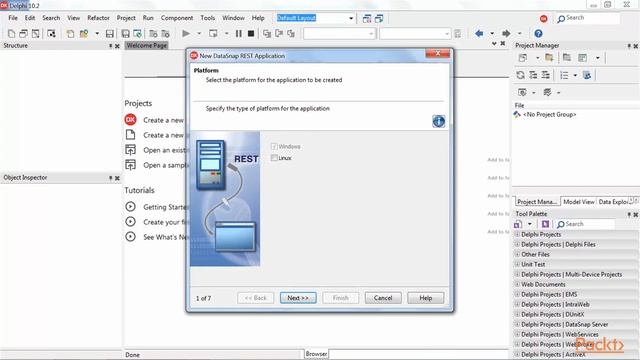640x360 pixels.
Task: Click the blue Back navigation arrow
Action: tap(479, 33)
